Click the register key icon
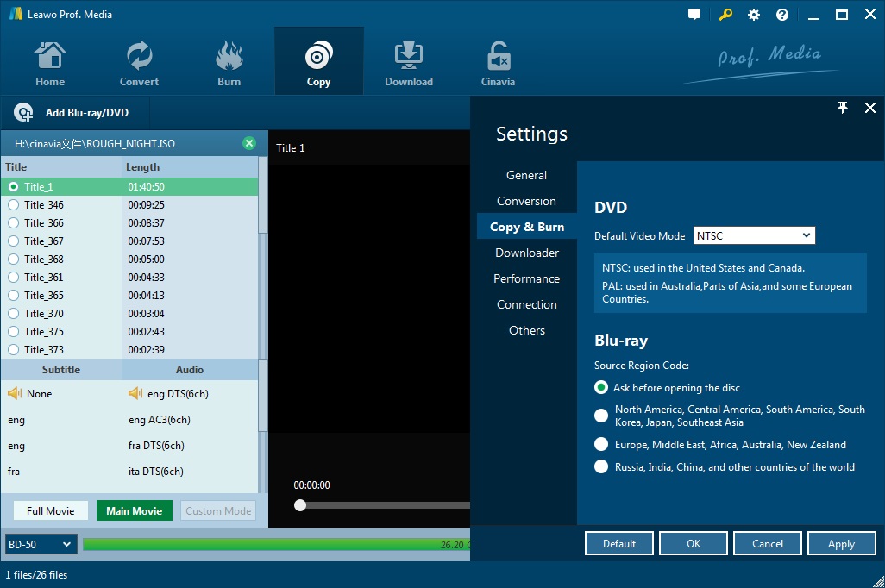 tap(725, 14)
